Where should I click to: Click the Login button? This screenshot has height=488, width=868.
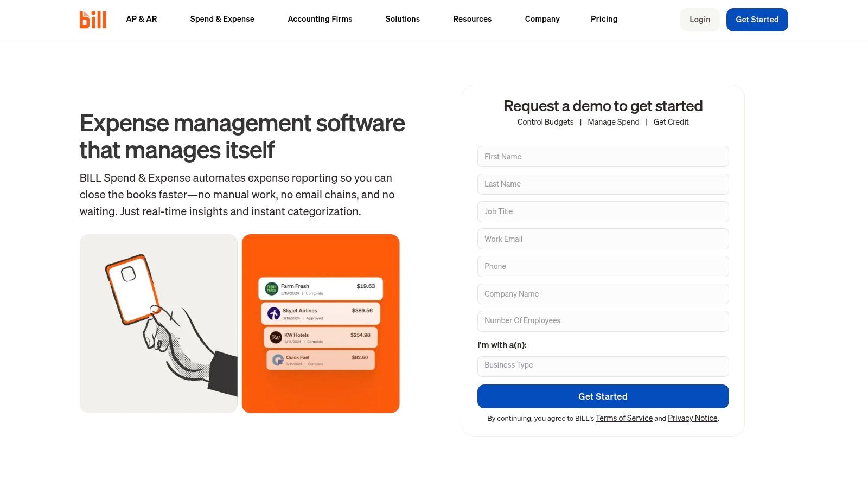(x=700, y=20)
